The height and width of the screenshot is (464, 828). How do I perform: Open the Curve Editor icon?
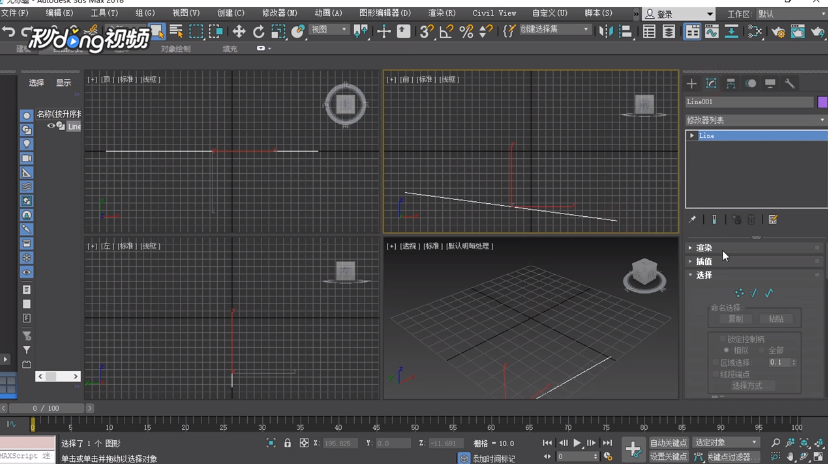tap(712, 32)
